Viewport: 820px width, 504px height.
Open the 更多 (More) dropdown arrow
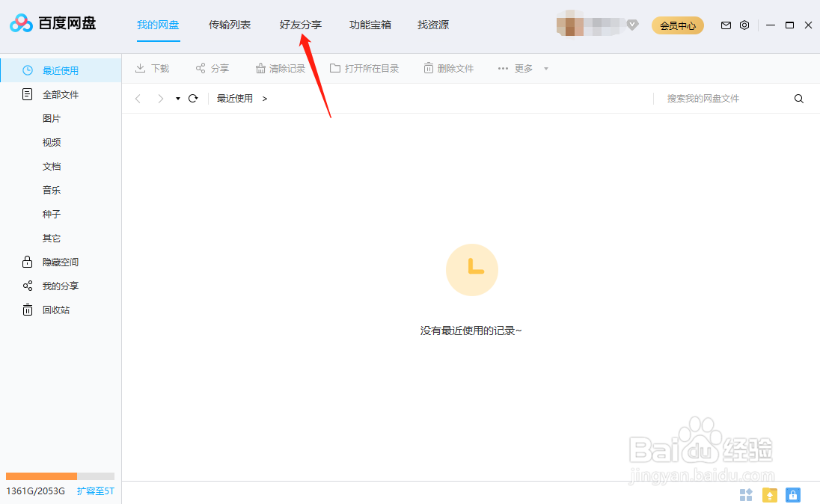pyautogui.click(x=545, y=68)
